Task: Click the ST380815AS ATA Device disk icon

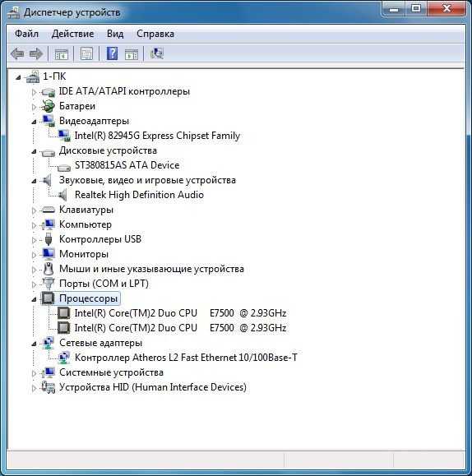Action: tap(64, 166)
